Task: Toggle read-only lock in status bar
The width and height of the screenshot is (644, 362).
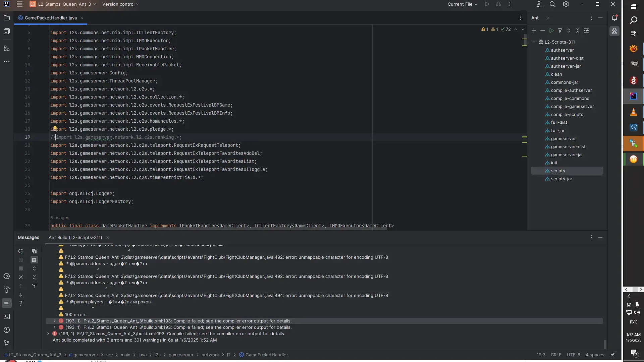Action: click(x=613, y=355)
